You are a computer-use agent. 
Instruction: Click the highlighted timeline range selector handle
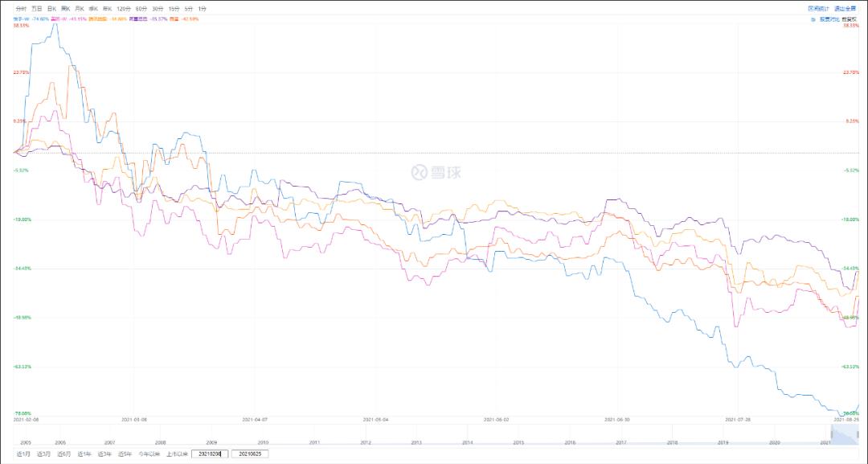pos(844,435)
